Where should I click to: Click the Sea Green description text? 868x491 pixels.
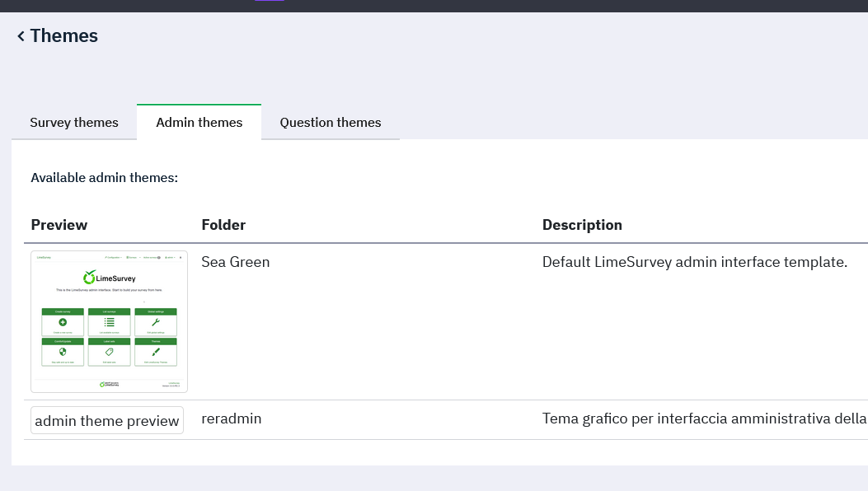pos(695,262)
